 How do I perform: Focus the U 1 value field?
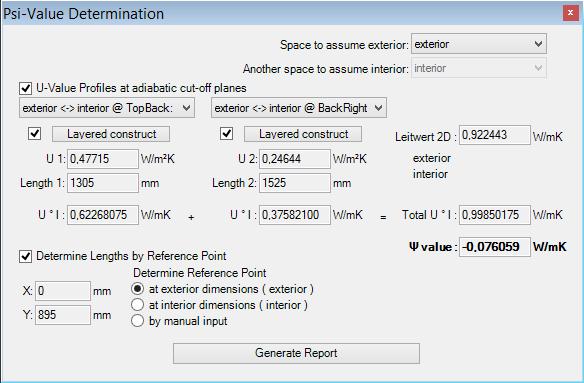(103, 159)
